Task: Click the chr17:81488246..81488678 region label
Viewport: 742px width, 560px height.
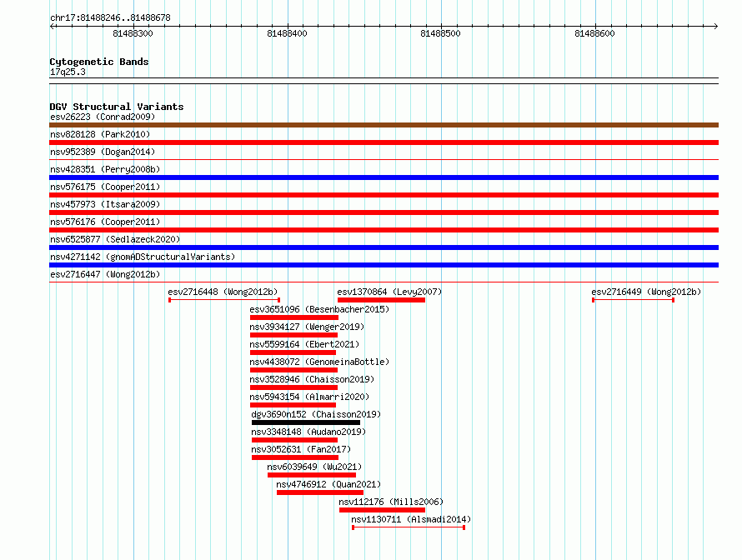Action: [x=110, y=17]
